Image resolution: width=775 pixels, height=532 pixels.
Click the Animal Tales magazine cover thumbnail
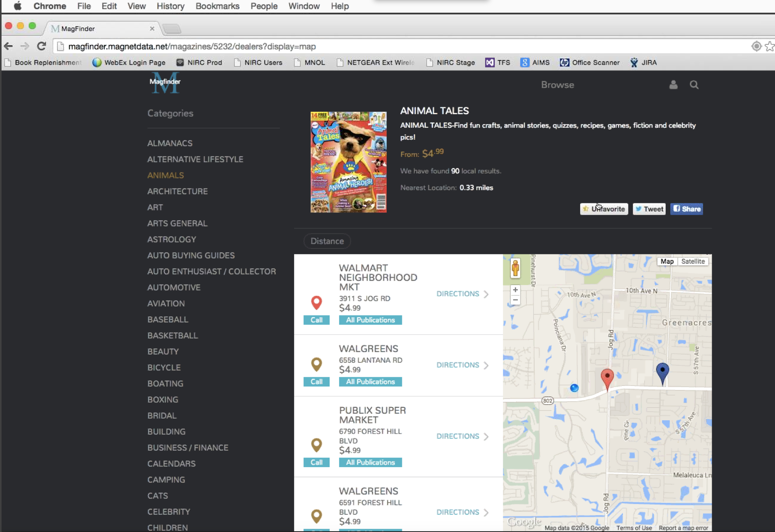(348, 162)
